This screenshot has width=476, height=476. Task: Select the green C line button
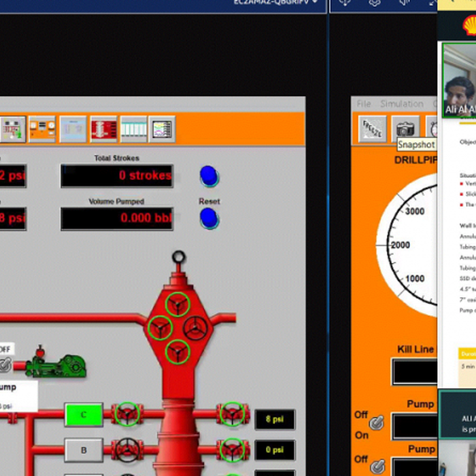[x=84, y=415]
